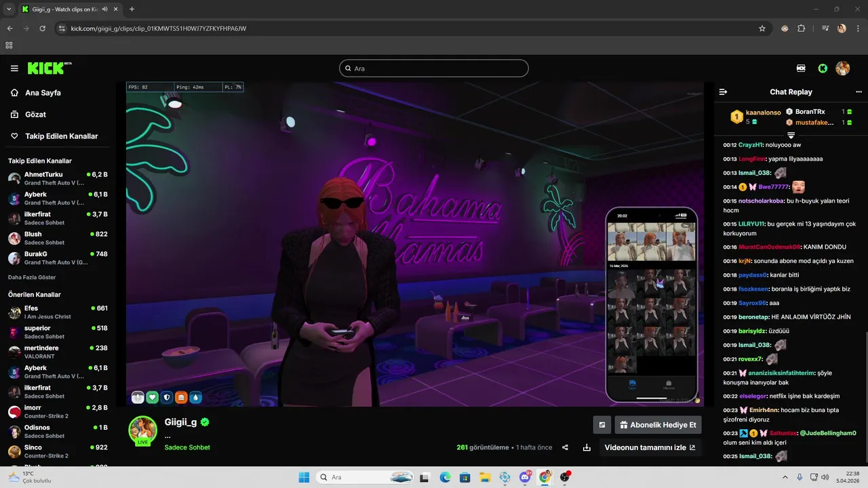Click Giigii_g streamer avatar with LIVE badge
The height and width of the screenshot is (488, 868).
tap(143, 430)
